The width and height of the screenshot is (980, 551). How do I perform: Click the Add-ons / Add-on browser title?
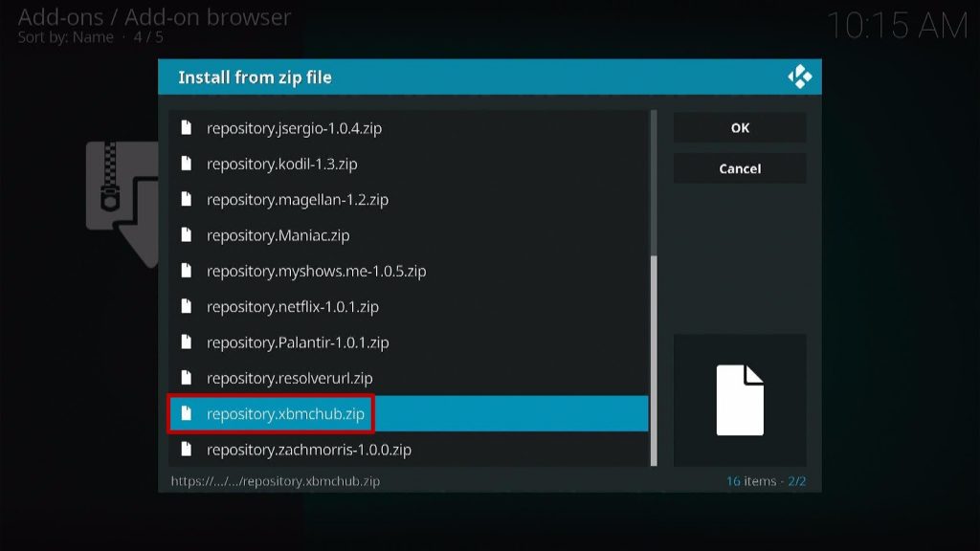pos(154,17)
